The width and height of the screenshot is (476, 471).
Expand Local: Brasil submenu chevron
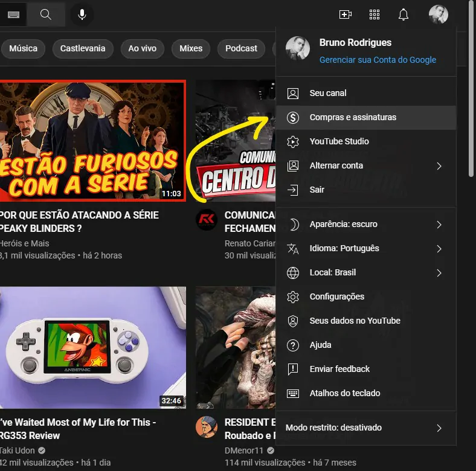pyautogui.click(x=439, y=273)
